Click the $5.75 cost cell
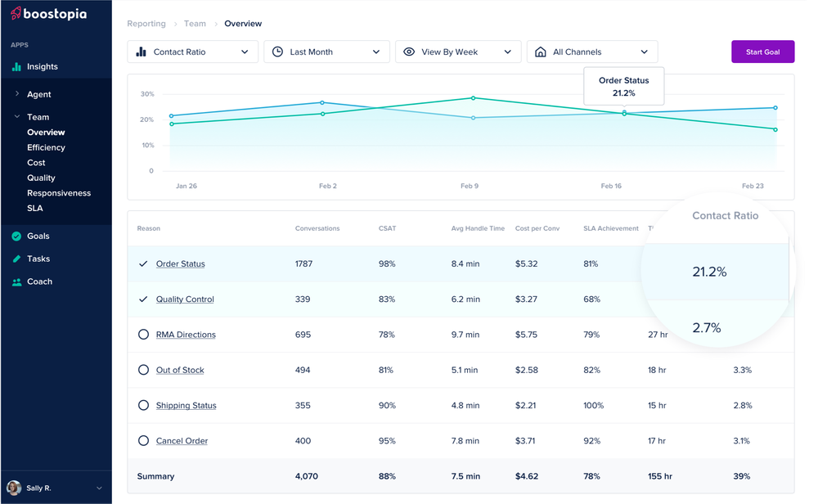The width and height of the screenshot is (818, 504). point(526,335)
